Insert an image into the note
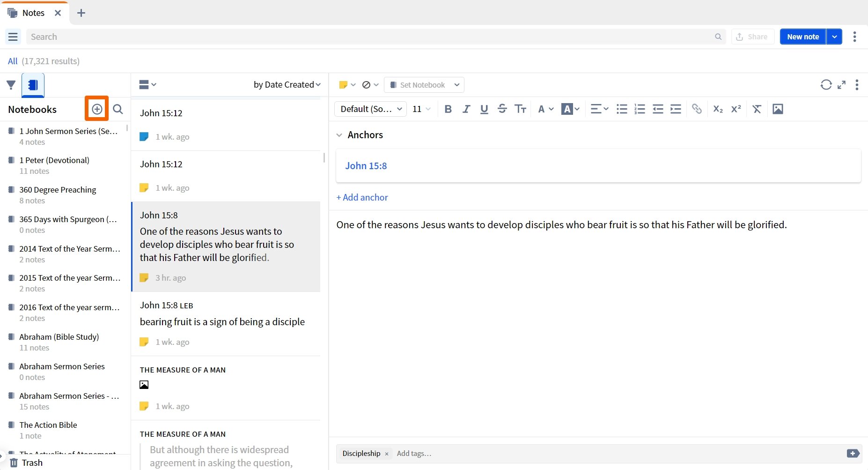This screenshot has width=868, height=470. pos(778,109)
